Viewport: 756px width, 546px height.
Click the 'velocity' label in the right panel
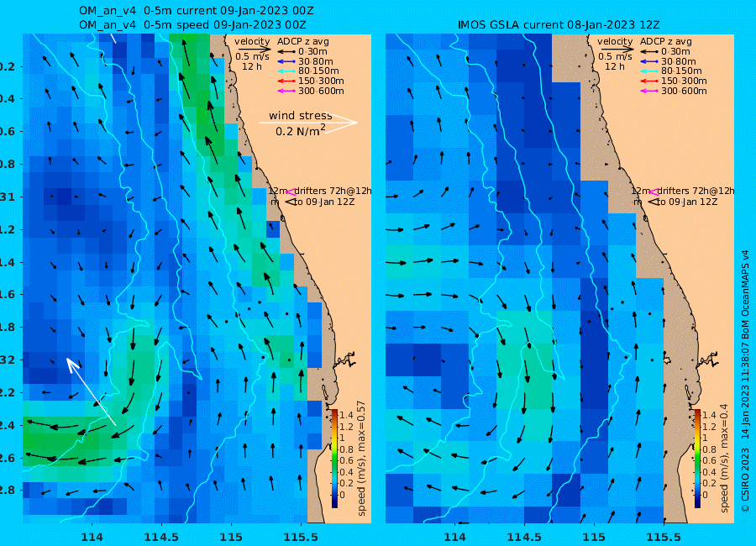615,41
